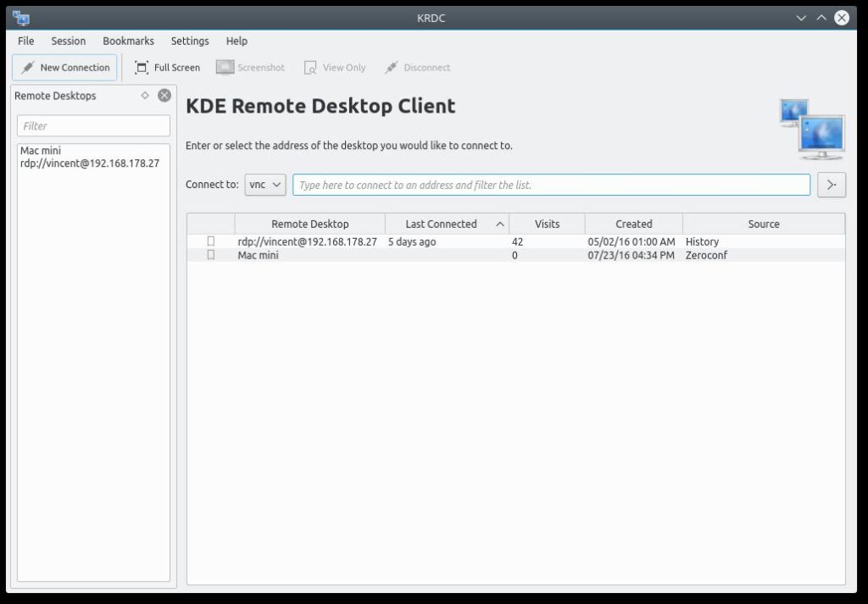Close the KRDC window
The width and height of the screenshot is (868, 604).
click(x=842, y=19)
